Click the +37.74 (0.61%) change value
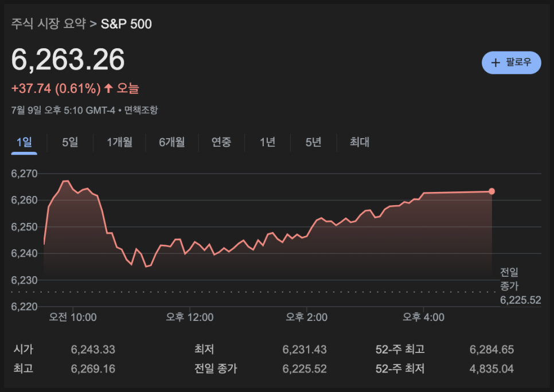Screen dimensions: 554x392 (56, 88)
